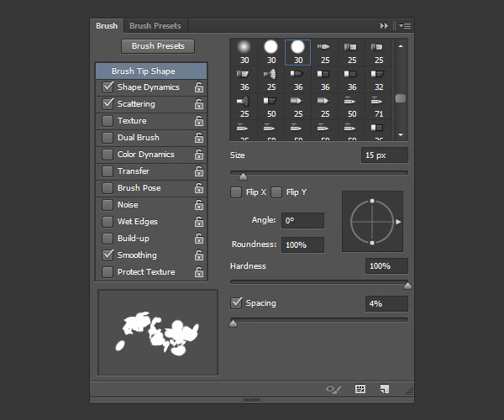Enable the Texture checkbox
The height and width of the screenshot is (420, 504).
point(108,121)
